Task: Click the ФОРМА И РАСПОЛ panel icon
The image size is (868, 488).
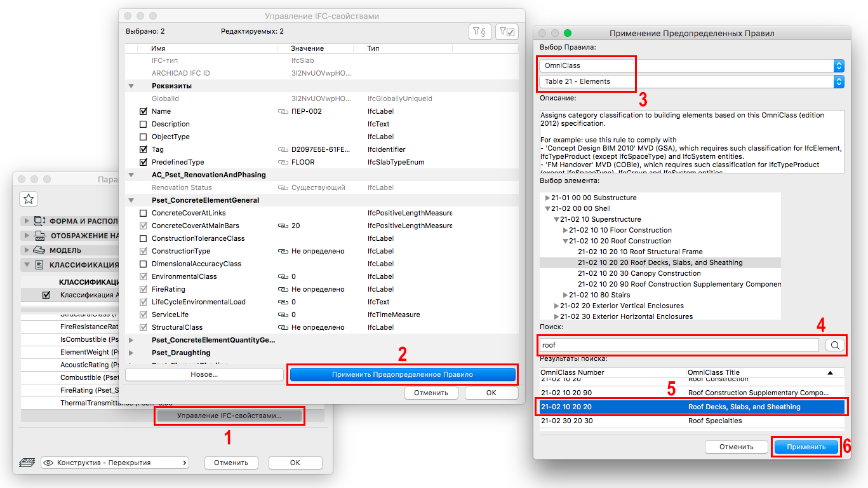Action: click(x=39, y=221)
